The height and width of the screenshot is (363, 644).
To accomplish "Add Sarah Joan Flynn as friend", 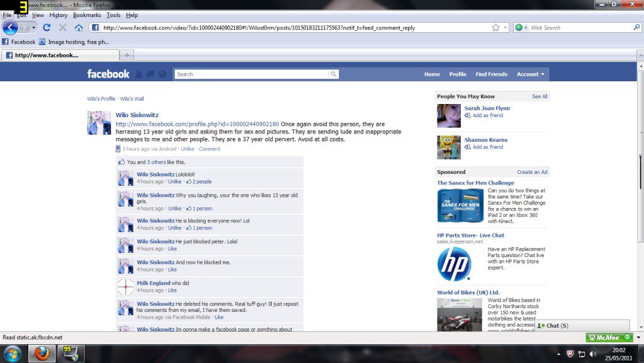I will [x=487, y=116].
